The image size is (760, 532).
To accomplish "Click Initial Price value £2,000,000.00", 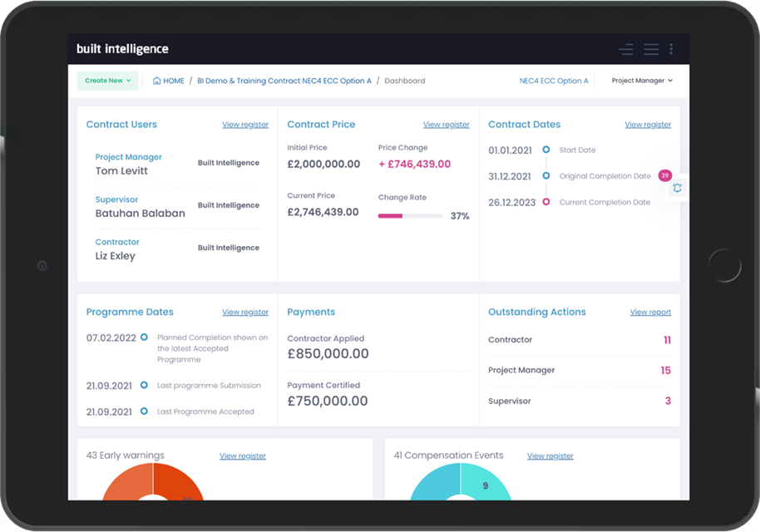I will click(323, 165).
